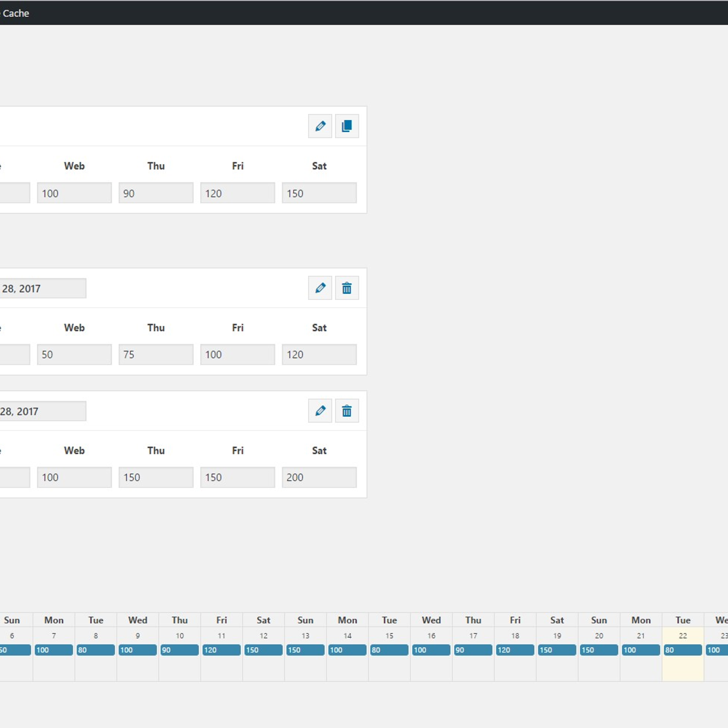
Task: Open the Cache item in the top admin bar
Action: click(15, 13)
